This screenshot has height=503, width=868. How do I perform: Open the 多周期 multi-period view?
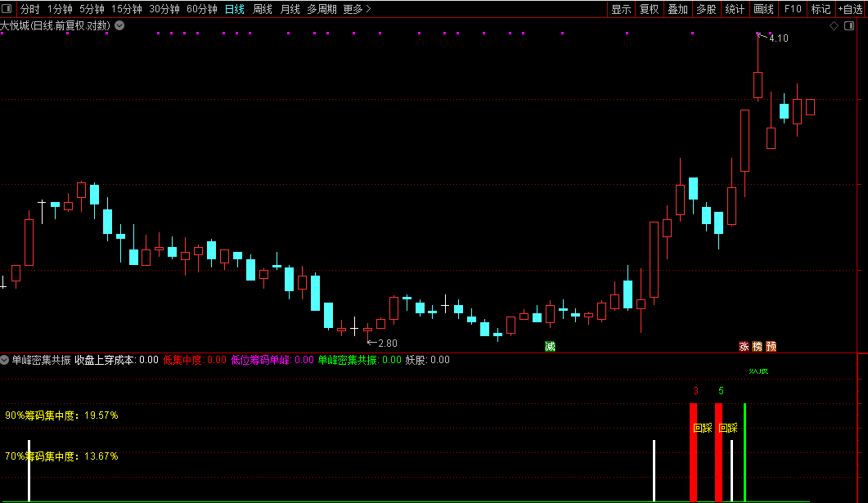[x=322, y=10]
